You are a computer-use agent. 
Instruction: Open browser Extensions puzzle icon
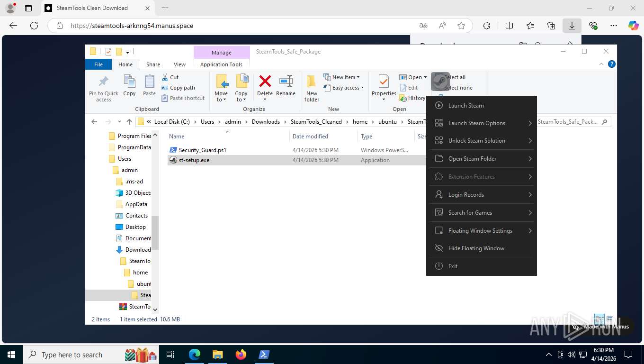pos(486,26)
